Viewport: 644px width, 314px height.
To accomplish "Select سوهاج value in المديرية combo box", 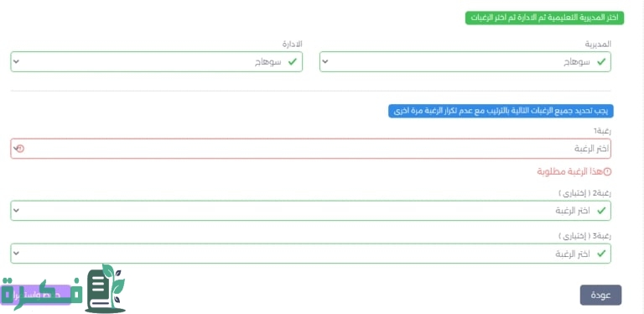I will tap(577, 62).
